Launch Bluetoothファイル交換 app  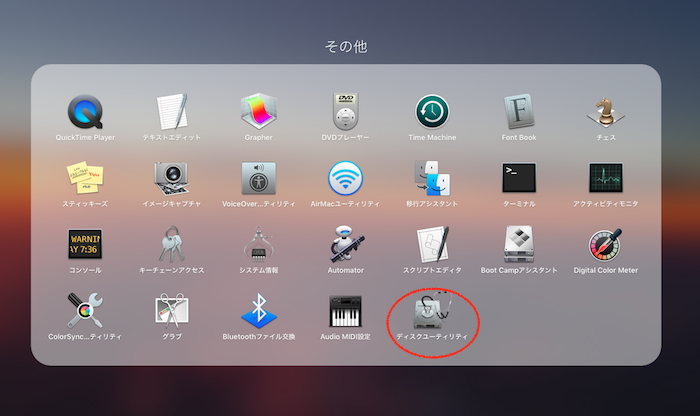258,311
